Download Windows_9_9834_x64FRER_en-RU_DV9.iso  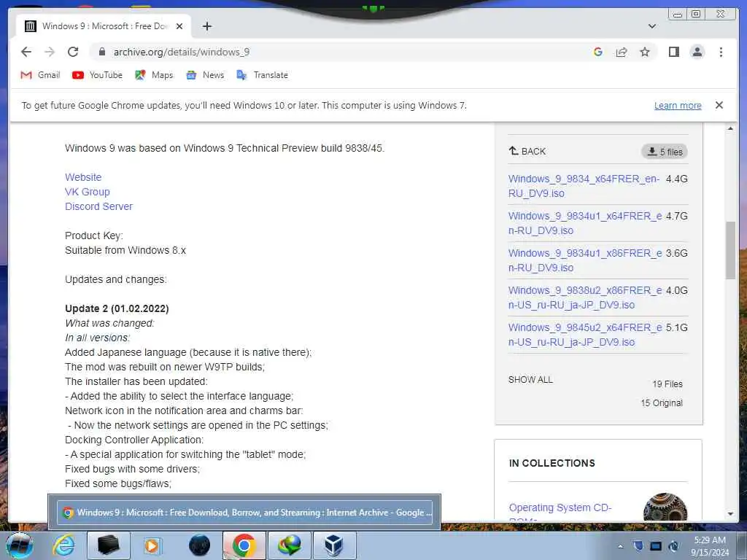pos(584,186)
